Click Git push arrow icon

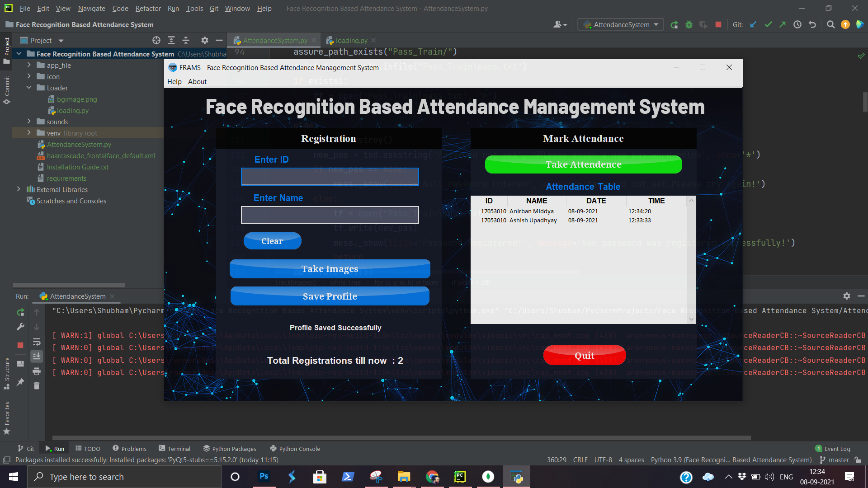pos(783,25)
